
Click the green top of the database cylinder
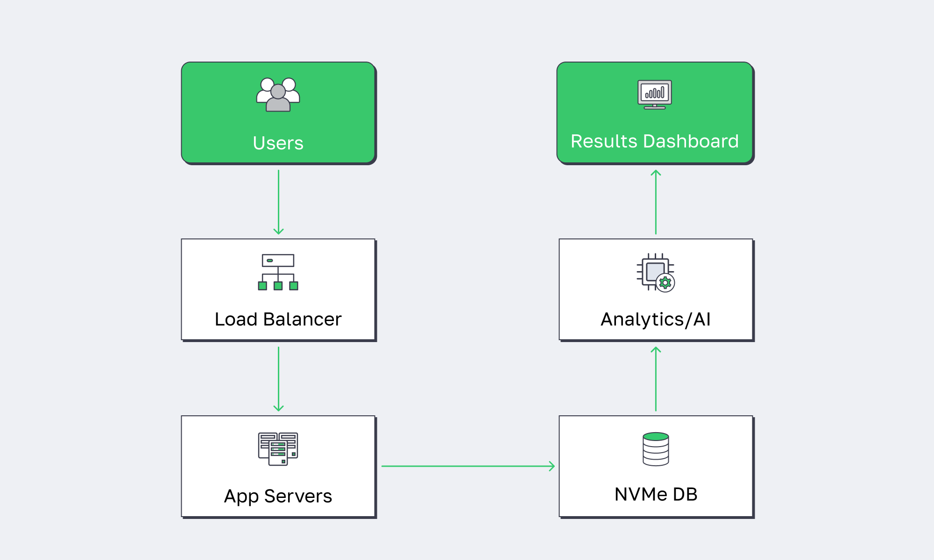point(656,437)
